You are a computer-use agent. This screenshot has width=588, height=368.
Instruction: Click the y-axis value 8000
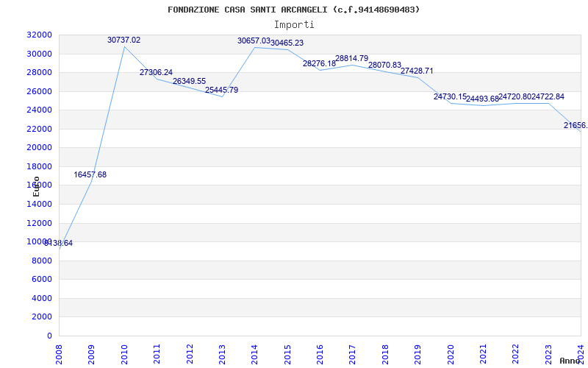click(42, 261)
